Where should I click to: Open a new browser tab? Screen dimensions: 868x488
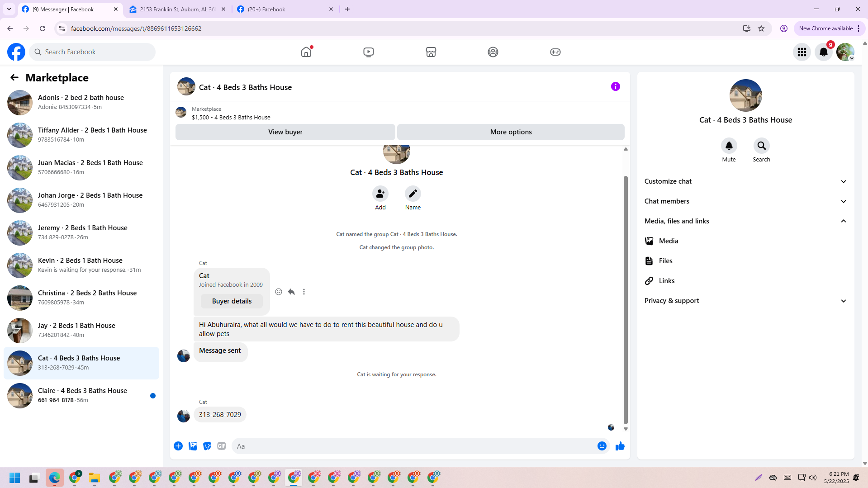pos(347,9)
